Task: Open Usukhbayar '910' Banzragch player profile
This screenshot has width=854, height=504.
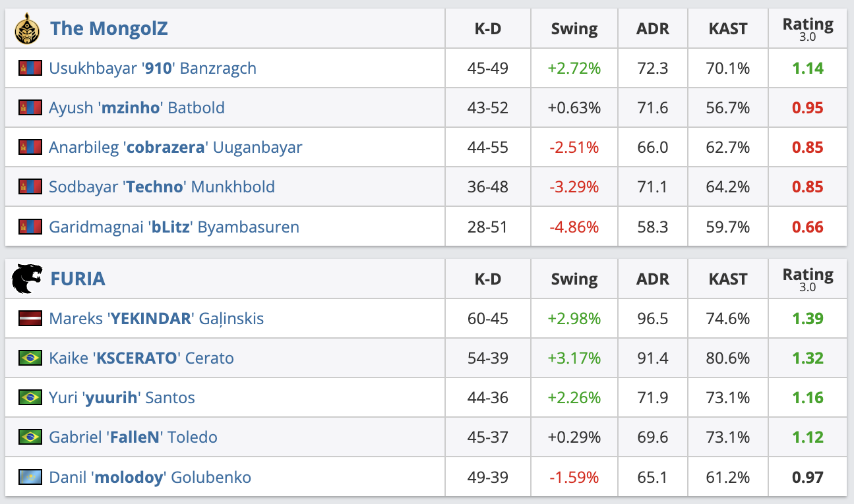Action: tap(152, 68)
